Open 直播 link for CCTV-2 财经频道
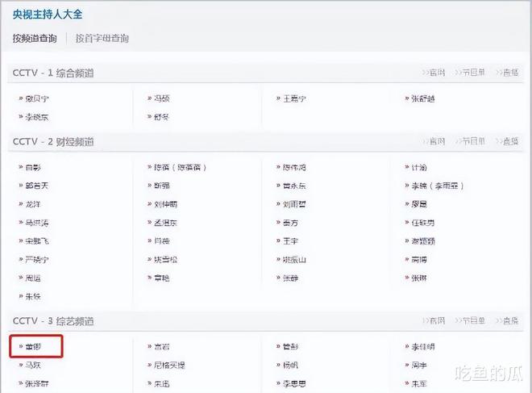This screenshot has height=393, width=532. coord(507,141)
